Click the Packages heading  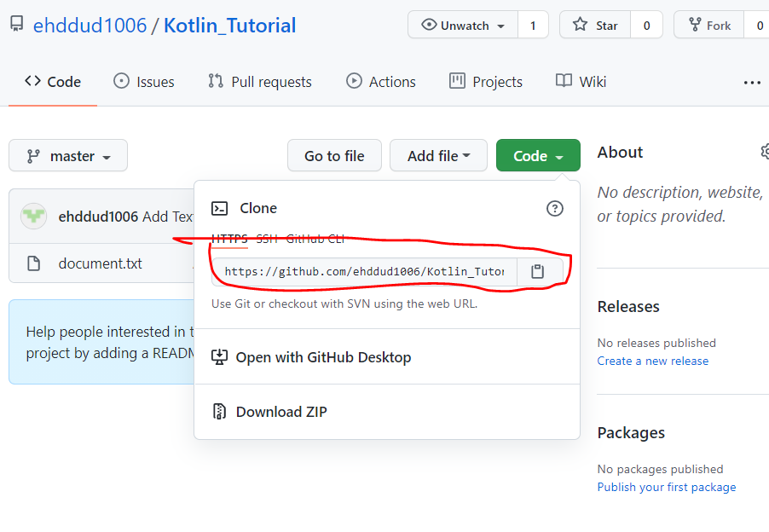coord(631,433)
